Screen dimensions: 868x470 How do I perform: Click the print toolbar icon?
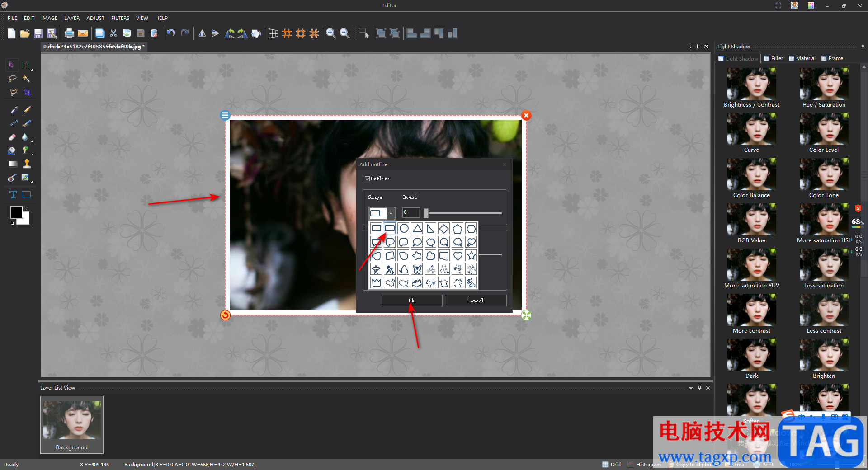point(69,33)
